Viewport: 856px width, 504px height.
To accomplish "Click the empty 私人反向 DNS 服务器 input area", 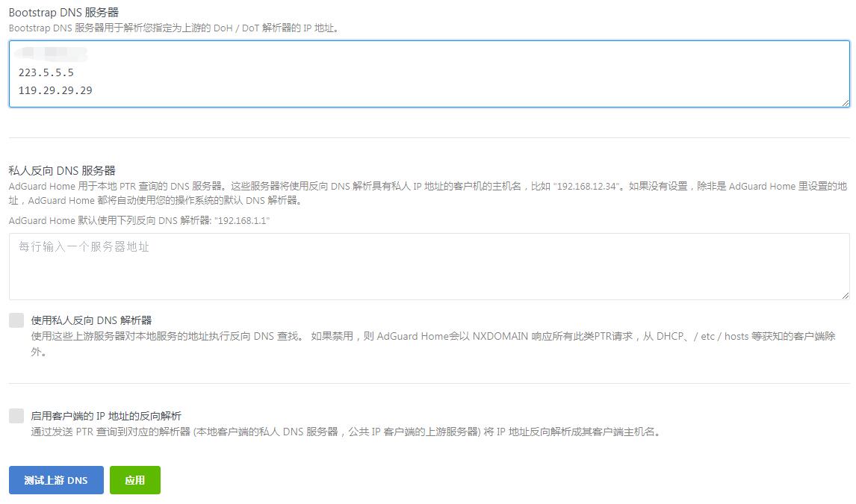I will pos(373,265).
